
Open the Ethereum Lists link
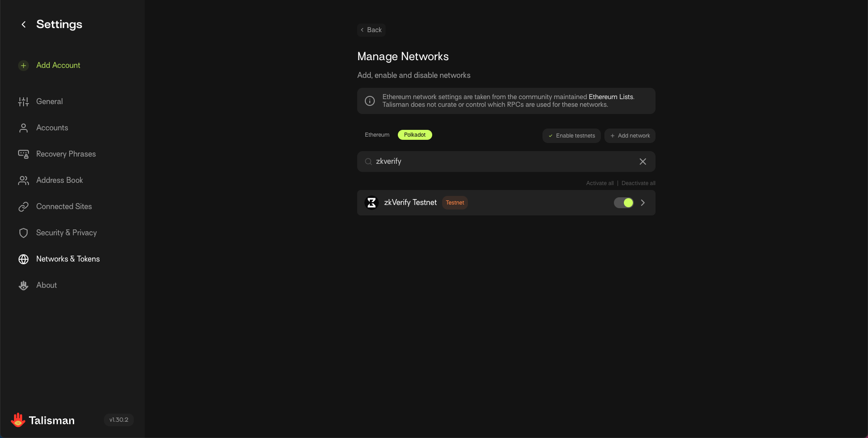pyautogui.click(x=611, y=97)
